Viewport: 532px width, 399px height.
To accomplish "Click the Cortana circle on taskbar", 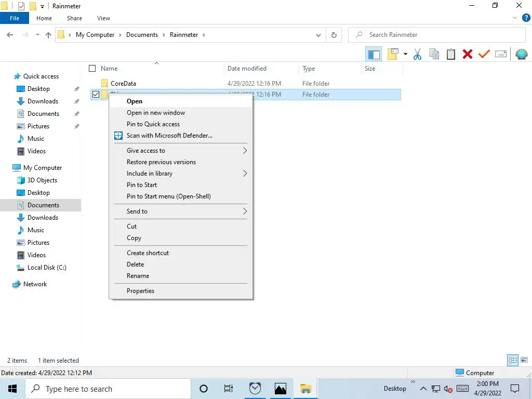I will click(x=204, y=389).
